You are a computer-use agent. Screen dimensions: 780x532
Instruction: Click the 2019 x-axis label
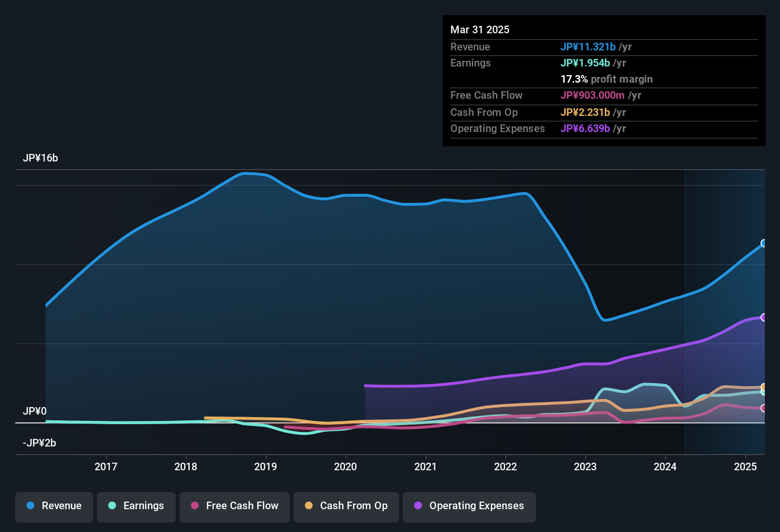pyautogui.click(x=266, y=466)
